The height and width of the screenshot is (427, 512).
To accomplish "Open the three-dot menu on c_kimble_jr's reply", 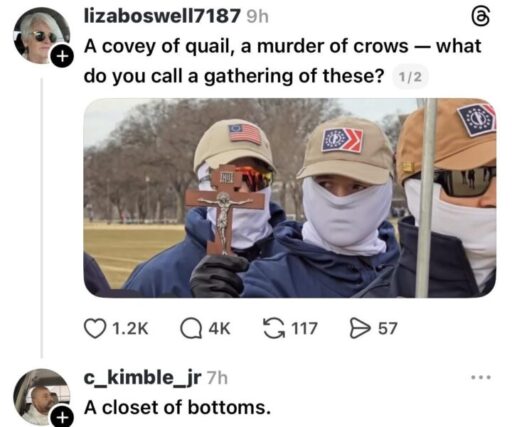I will [481, 378].
